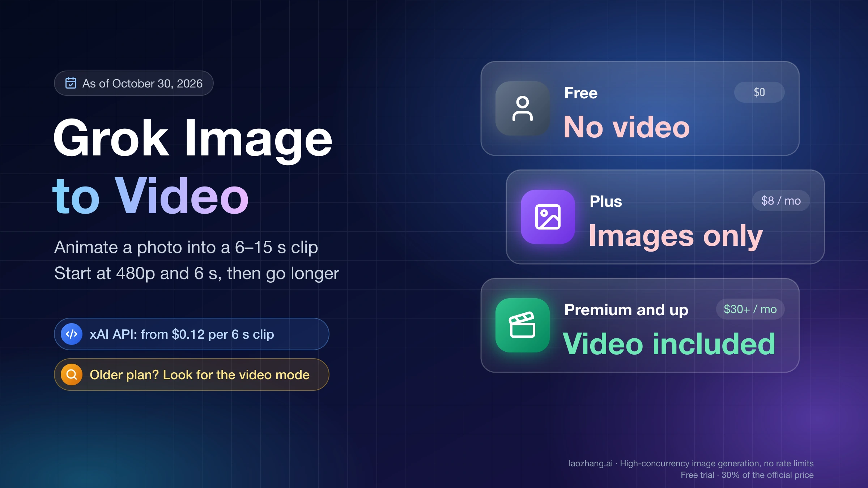Click the 'Free' plan title
The width and height of the screenshot is (868, 488).
click(x=581, y=93)
